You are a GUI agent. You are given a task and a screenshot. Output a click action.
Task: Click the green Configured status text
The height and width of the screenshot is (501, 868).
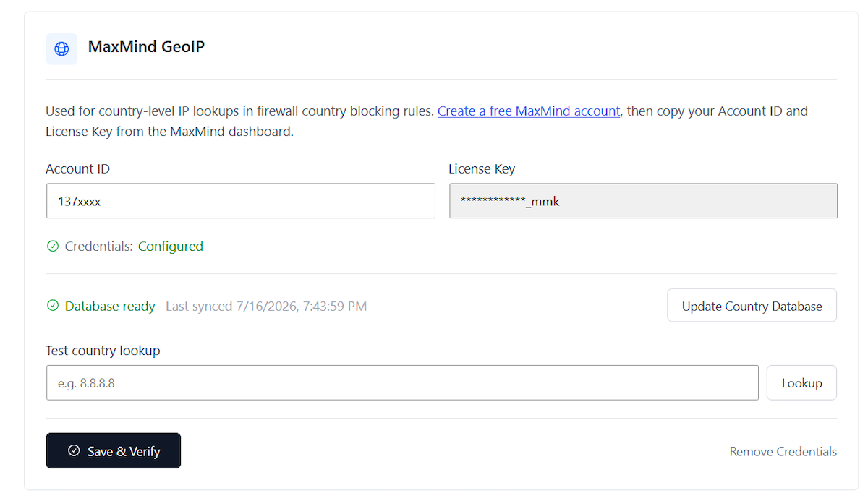click(x=171, y=247)
